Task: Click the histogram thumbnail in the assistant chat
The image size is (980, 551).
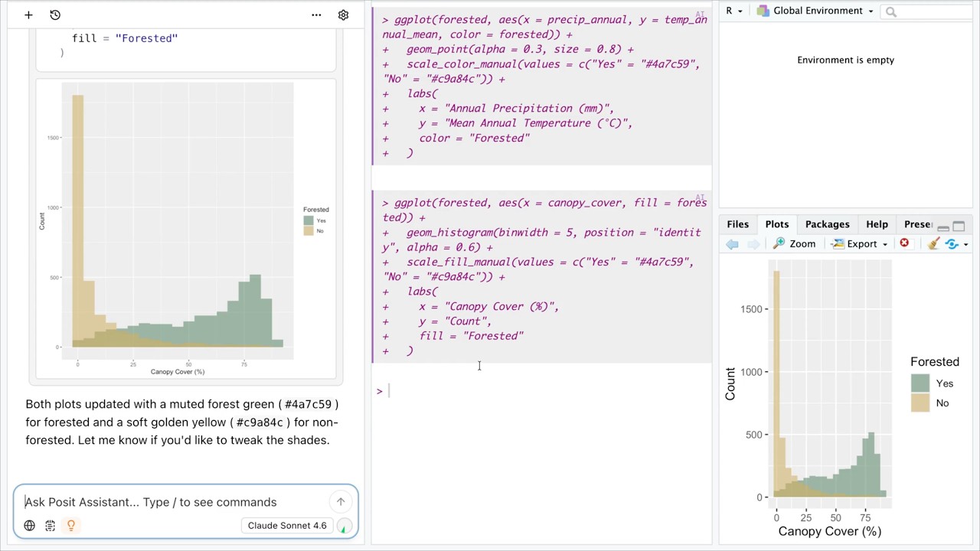Action: pos(185,229)
